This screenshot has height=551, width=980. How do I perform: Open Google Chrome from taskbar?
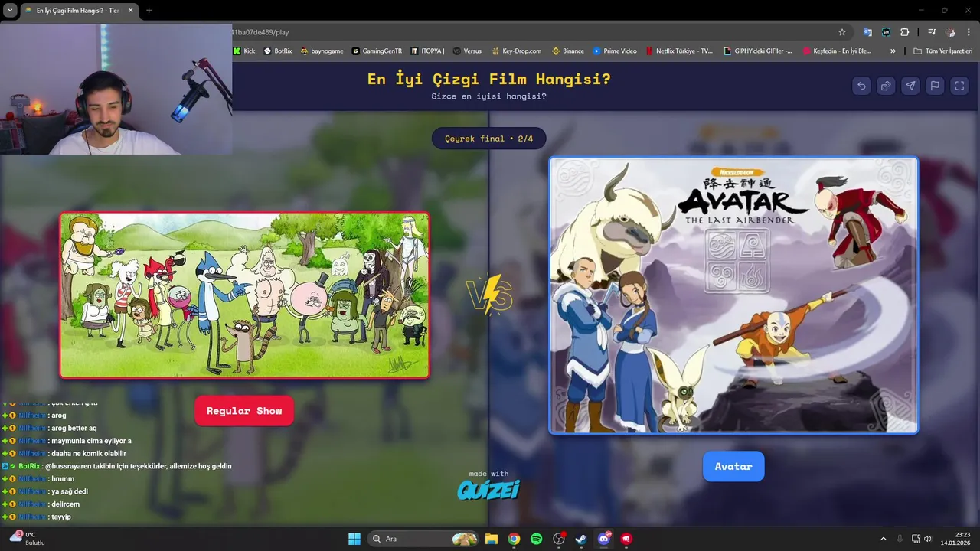coord(514,539)
